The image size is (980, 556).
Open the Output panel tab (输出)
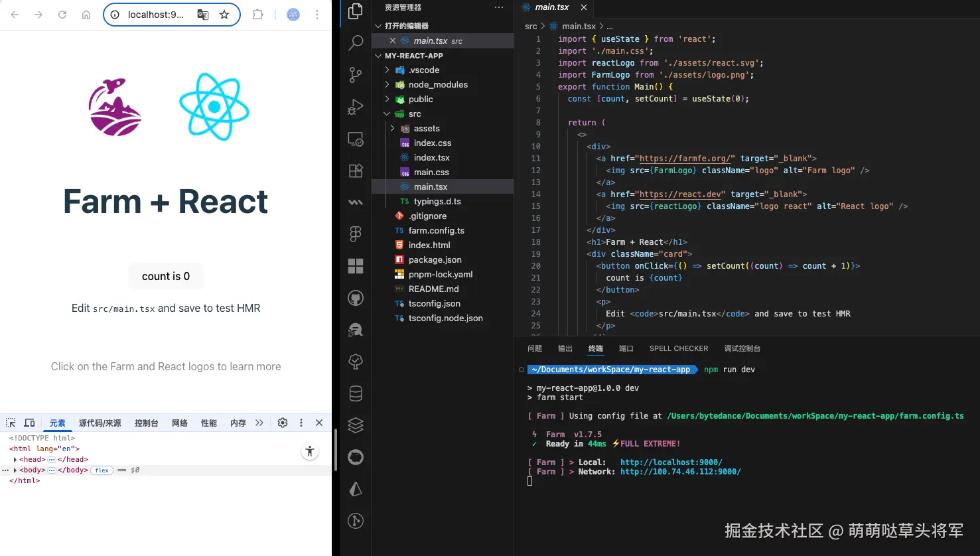[x=565, y=348]
